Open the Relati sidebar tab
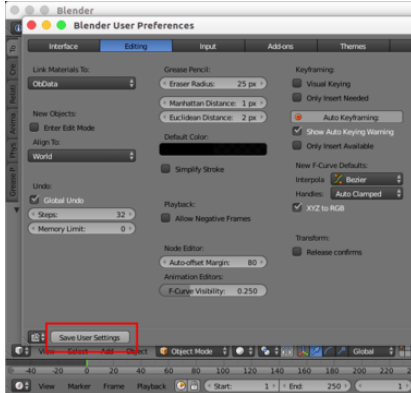 pos(12,94)
